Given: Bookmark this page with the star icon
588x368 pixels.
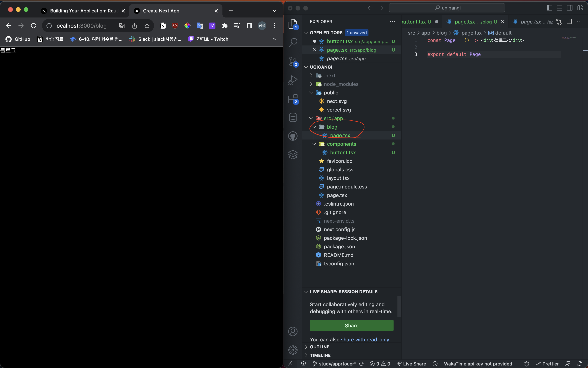Looking at the screenshot, I should point(147,26).
